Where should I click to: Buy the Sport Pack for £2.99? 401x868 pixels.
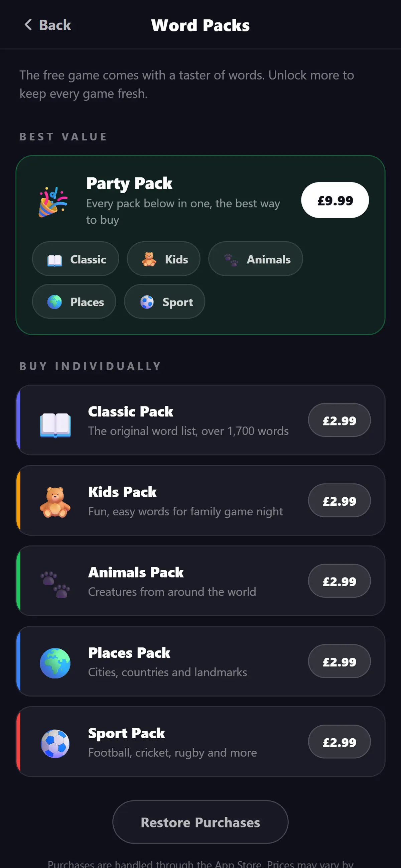point(339,742)
